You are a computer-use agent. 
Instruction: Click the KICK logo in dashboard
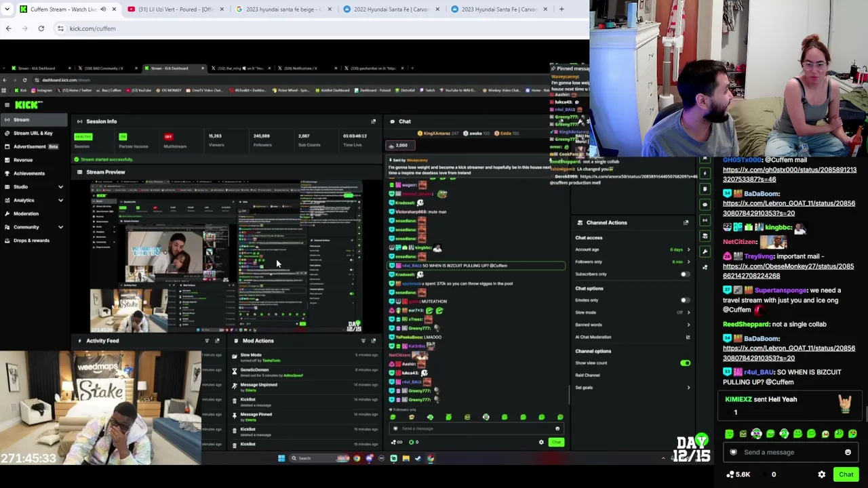click(x=28, y=105)
